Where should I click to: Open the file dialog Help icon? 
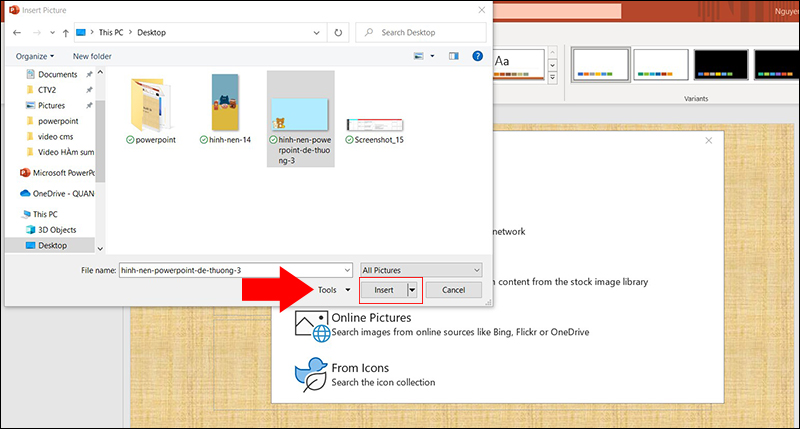click(478, 56)
